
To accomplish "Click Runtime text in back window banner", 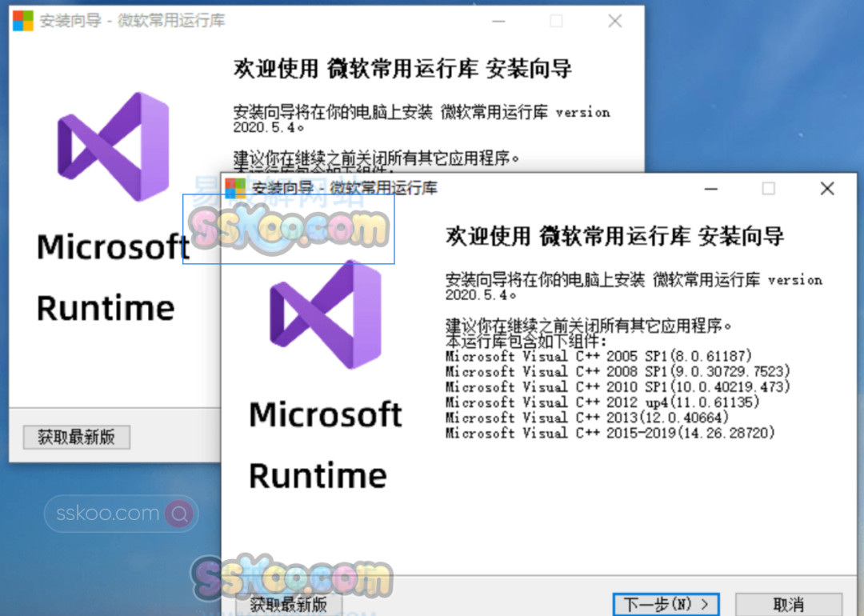I will pos(106,307).
